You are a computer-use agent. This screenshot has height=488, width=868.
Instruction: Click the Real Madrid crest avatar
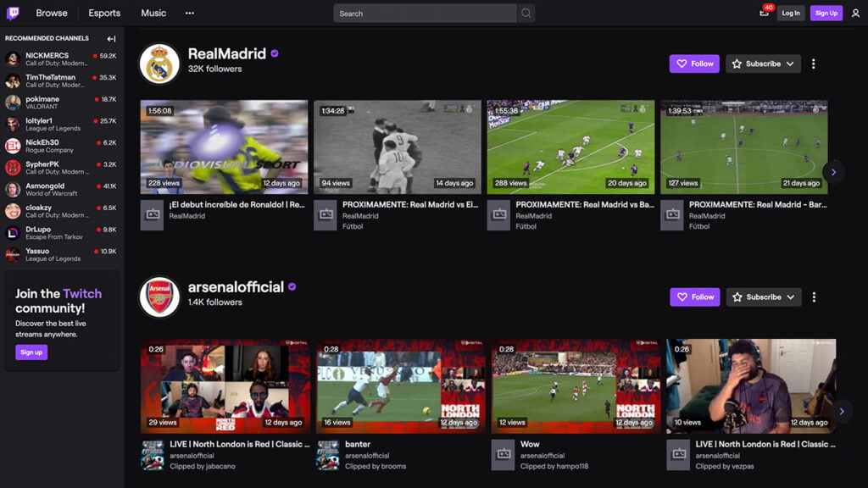coord(159,64)
